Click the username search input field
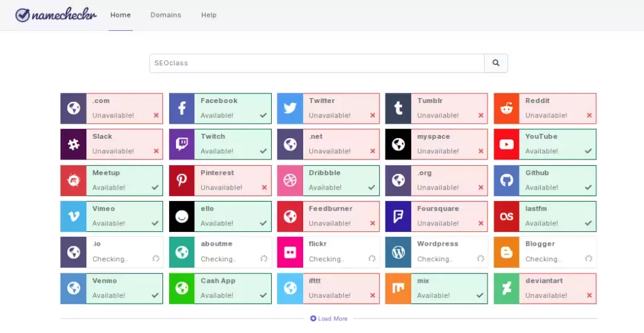This screenshot has width=644, height=333. click(316, 63)
